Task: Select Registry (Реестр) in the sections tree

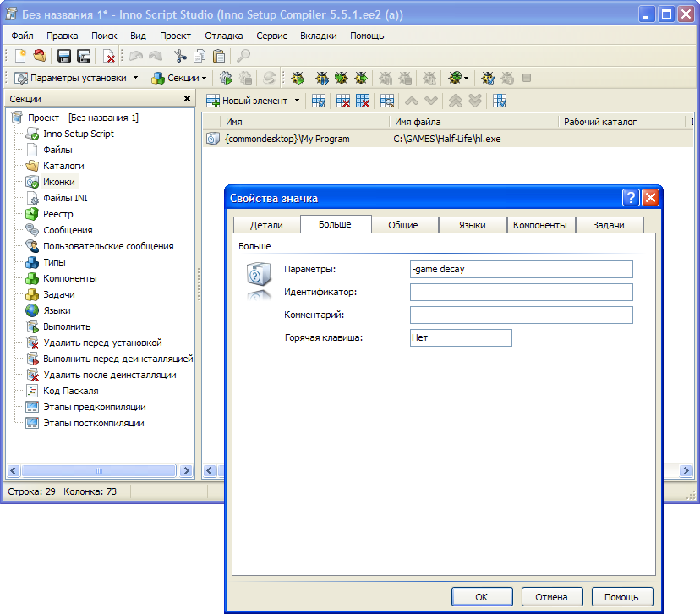Action: coord(57,214)
